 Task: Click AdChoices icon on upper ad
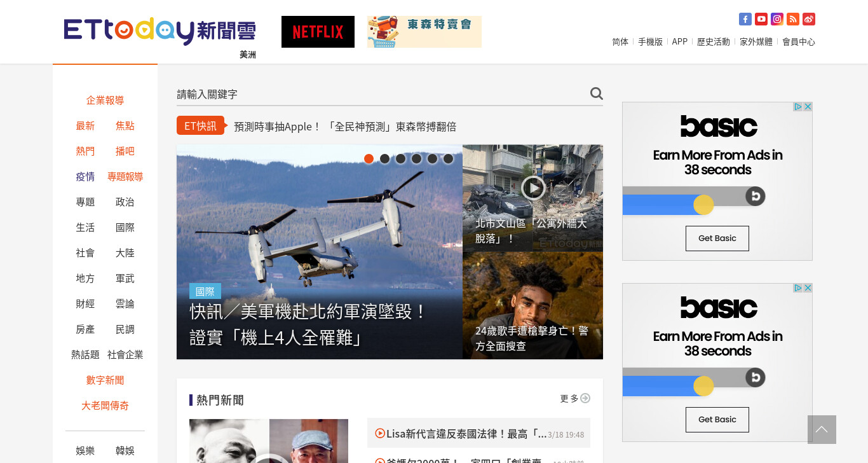click(798, 107)
